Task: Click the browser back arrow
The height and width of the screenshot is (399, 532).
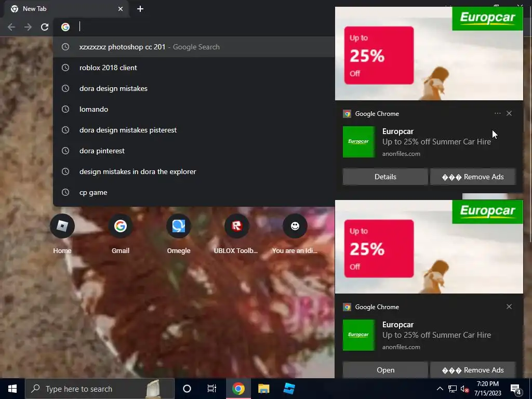Action: pyautogui.click(x=11, y=27)
